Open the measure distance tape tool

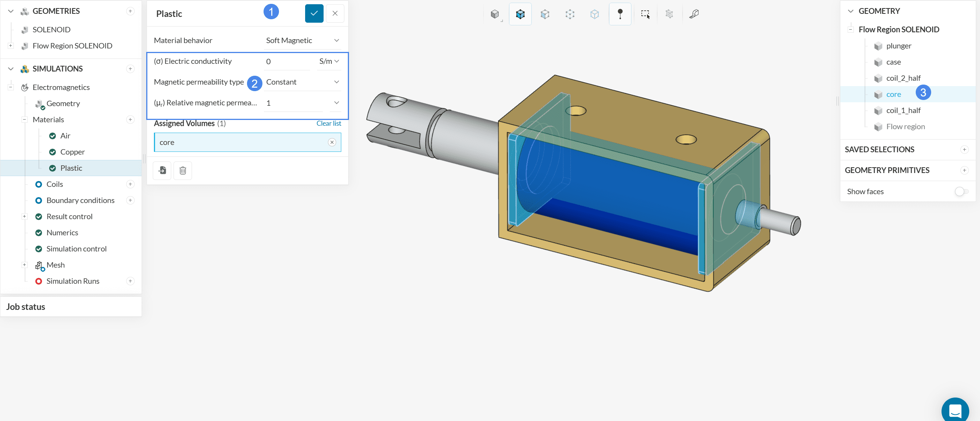click(694, 14)
